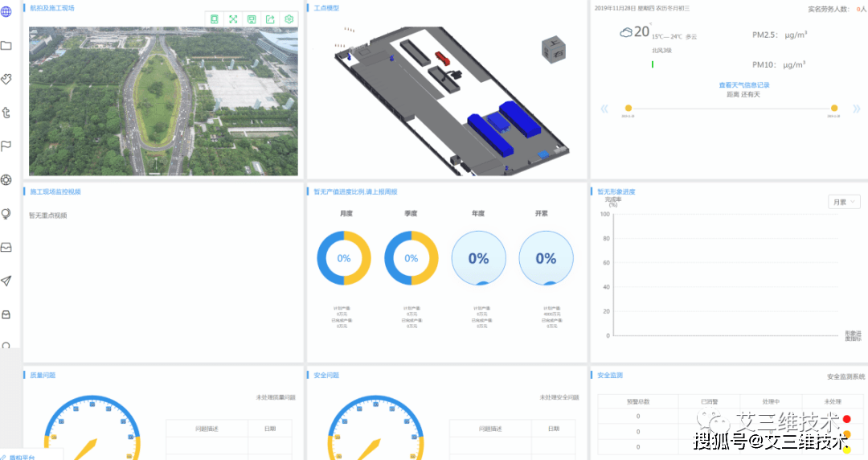Click the right yellow dot on the timeline

834,108
